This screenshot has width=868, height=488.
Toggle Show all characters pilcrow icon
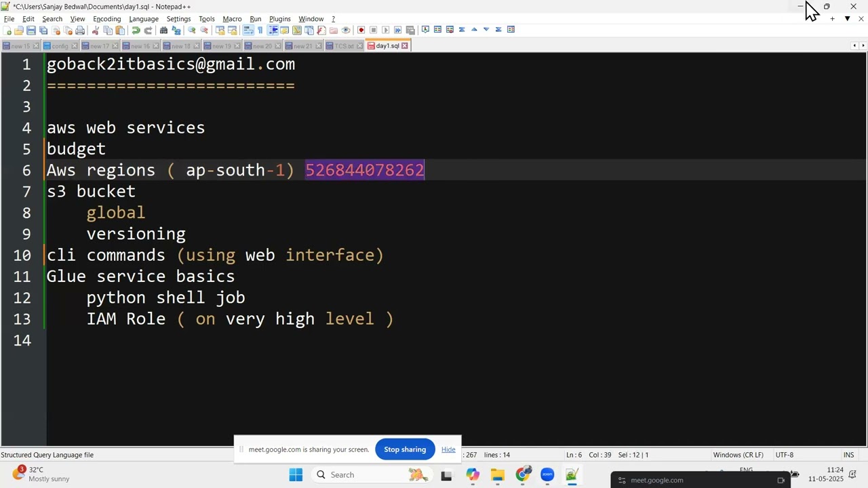[260, 30]
